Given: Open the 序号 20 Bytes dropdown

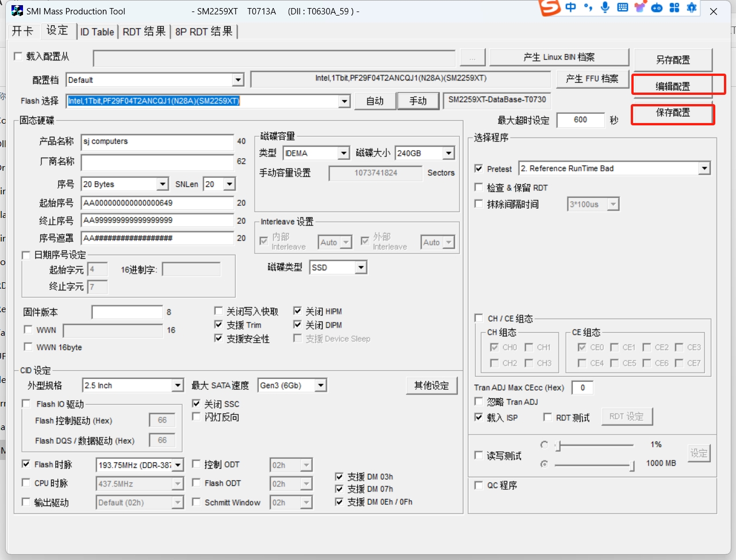Looking at the screenshot, I should 163,184.
